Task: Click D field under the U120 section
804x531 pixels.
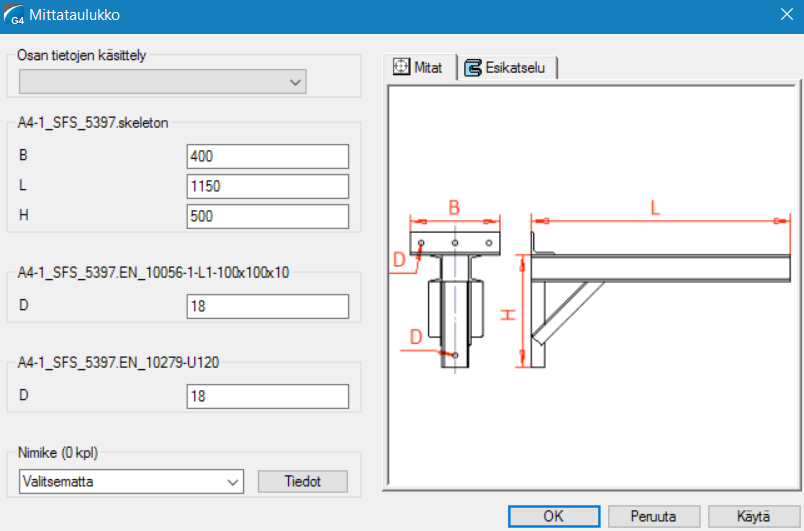Action: tap(267, 397)
